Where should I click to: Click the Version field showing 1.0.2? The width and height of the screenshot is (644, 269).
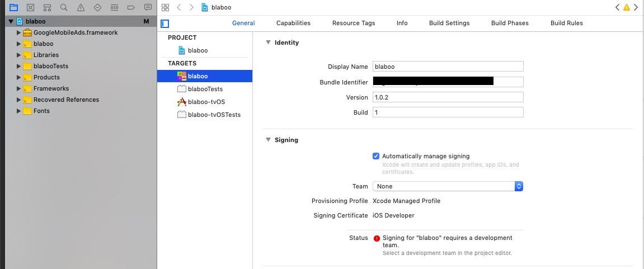[448, 97]
